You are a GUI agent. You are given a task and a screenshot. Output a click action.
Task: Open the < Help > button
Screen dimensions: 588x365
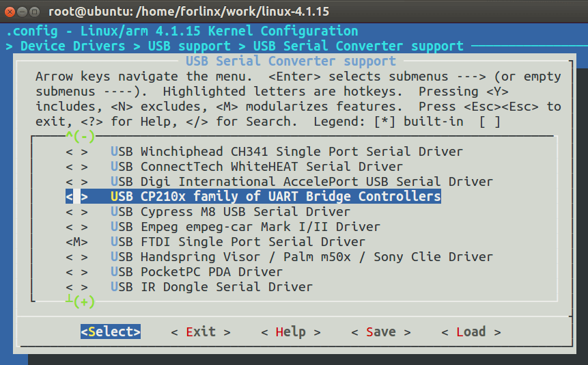click(x=291, y=332)
